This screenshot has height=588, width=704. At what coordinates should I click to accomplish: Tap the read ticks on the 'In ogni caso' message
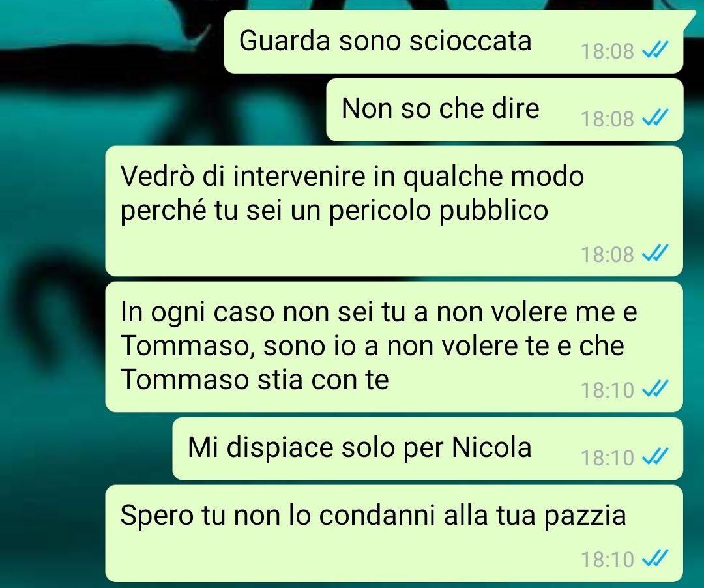(x=656, y=389)
